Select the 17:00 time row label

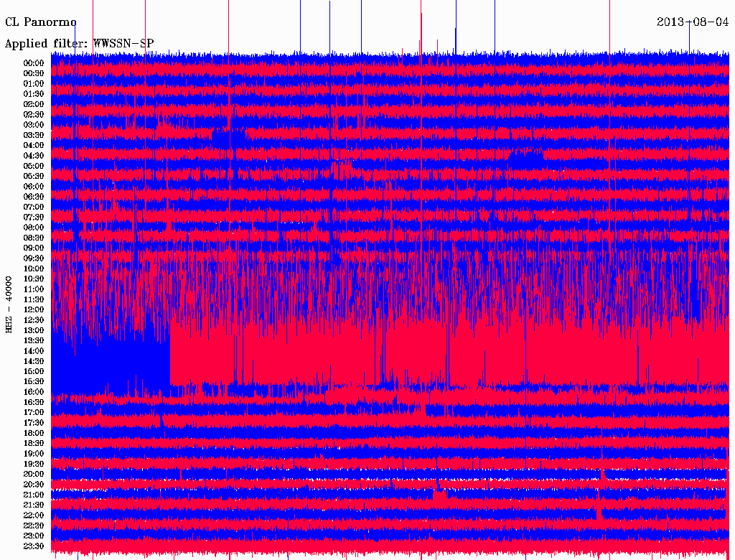pos(34,413)
